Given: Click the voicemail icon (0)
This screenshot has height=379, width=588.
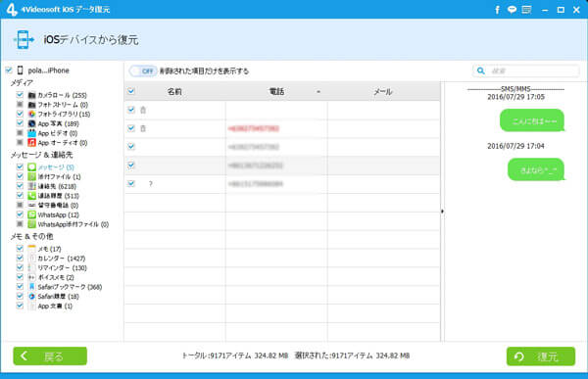Looking at the screenshot, I should coord(32,206).
